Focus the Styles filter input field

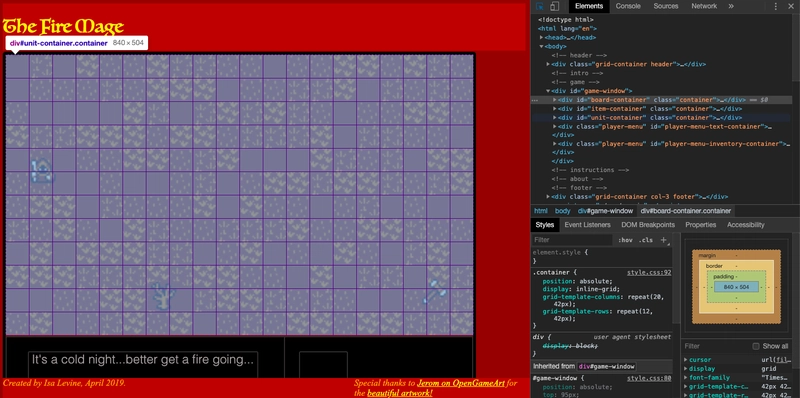coord(571,240)
